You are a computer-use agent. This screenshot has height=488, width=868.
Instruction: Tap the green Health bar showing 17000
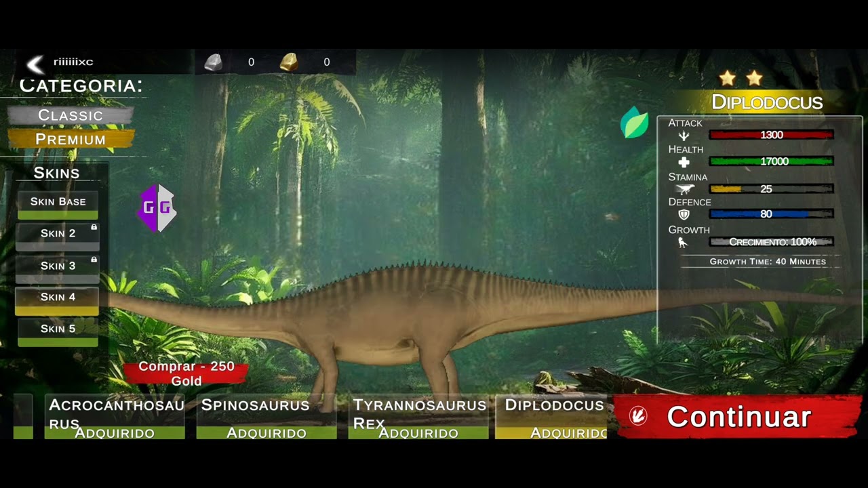[x=772, y=161]
